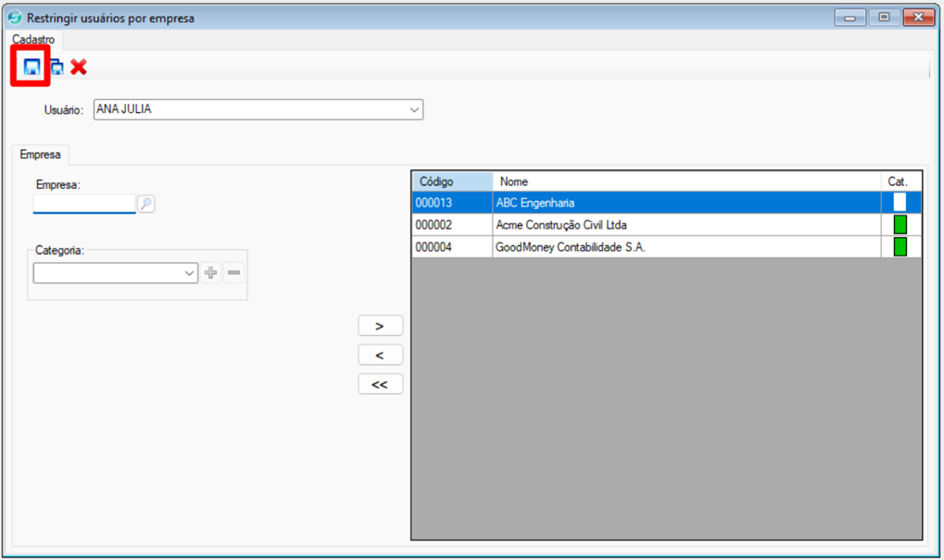
Task: Click the code cell 000002
Action: coord(452,225)
